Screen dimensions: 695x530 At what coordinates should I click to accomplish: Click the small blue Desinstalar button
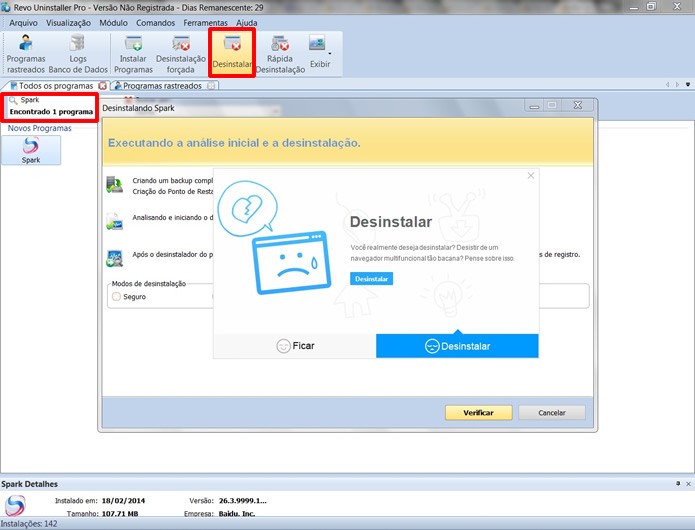coord(371,279)
